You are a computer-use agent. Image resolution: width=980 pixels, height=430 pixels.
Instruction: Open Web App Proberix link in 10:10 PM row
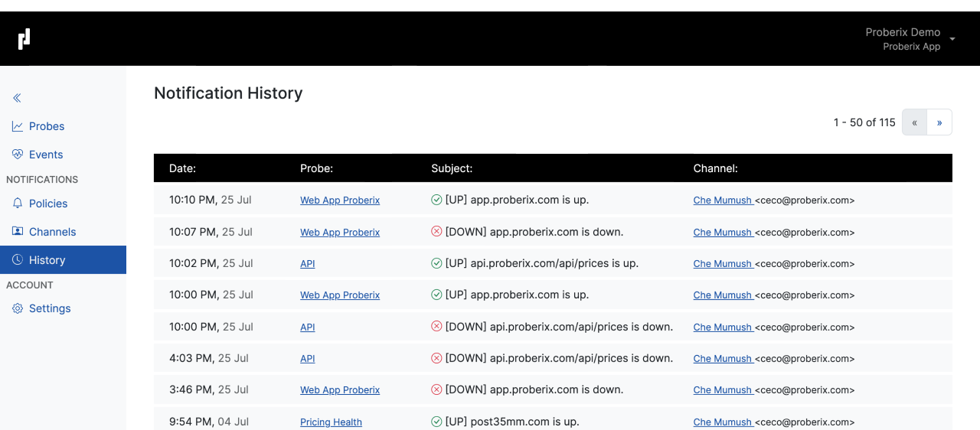click(x=340, y=200)
